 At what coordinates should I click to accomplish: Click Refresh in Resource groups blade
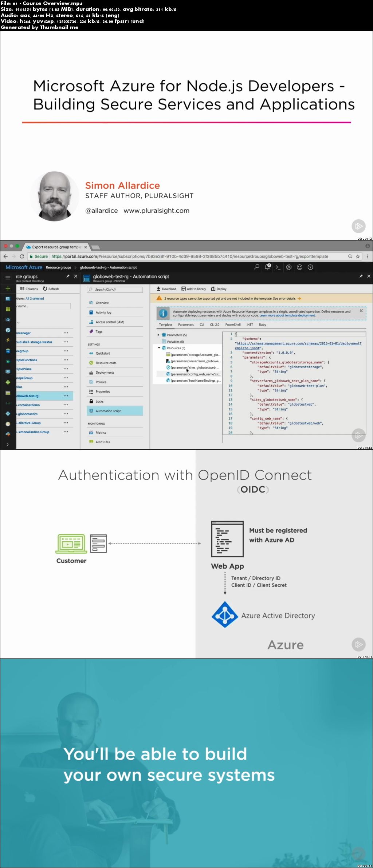51,289
